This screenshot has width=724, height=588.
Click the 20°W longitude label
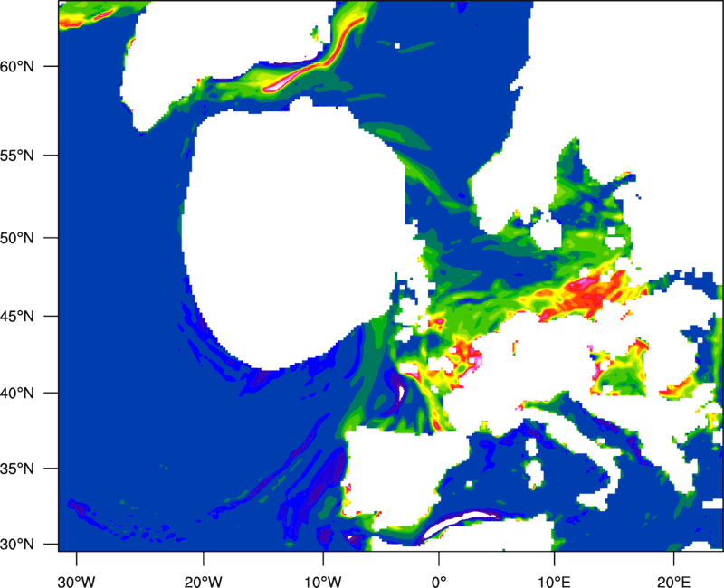[204, 582]
